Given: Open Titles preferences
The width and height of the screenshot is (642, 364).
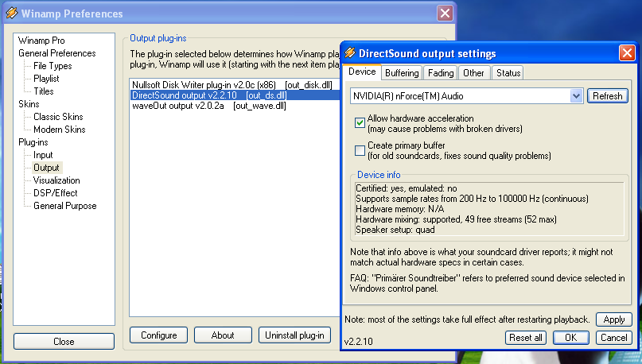Looking at the screenshot, I should click(44, 91).
